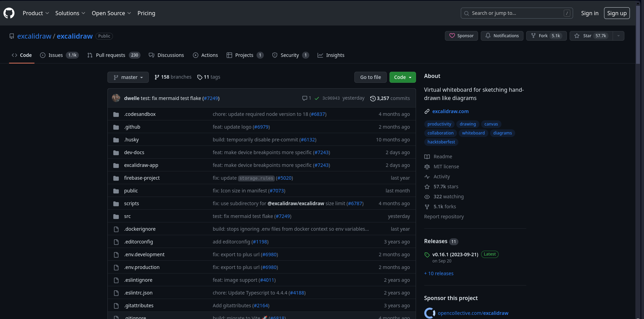The width and height of the screenshot is (644, 319).
Task: View the 3,257 commits history
Action: coord(390,98)
